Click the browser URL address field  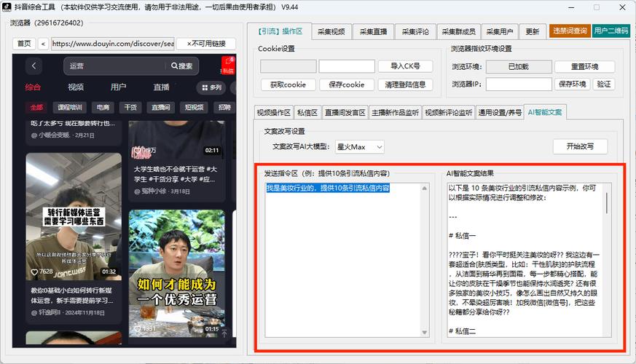pos(113,44)
